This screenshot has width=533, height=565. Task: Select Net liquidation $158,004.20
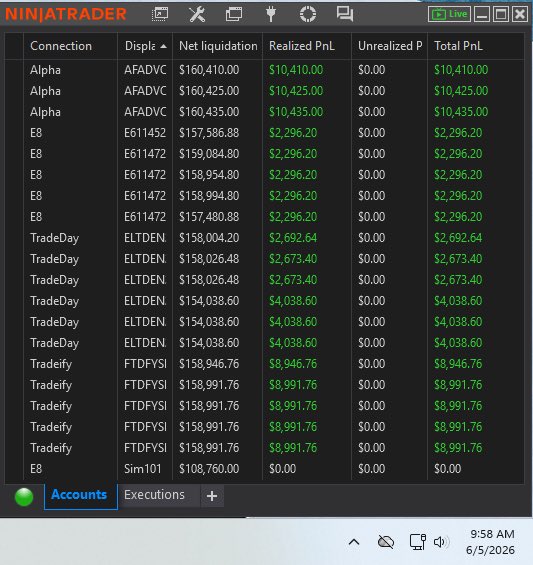point(209,238)
